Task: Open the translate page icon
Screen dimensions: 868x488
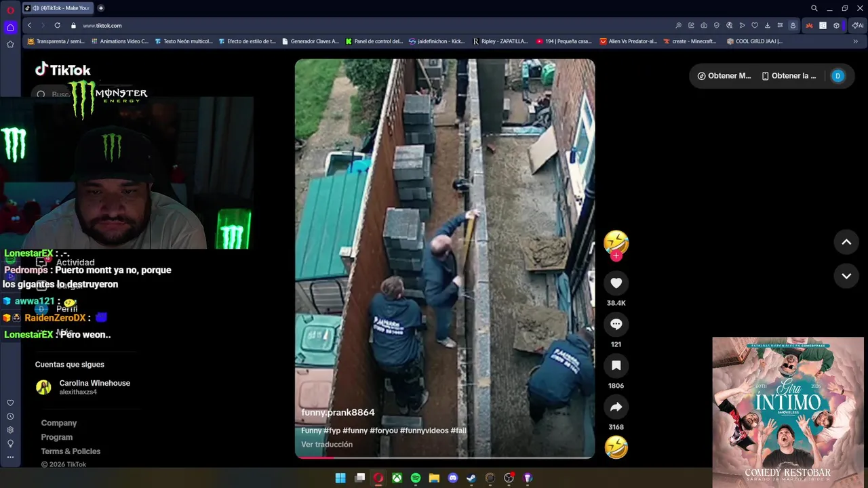Action: pyautogui.click(x=730, y=26)
